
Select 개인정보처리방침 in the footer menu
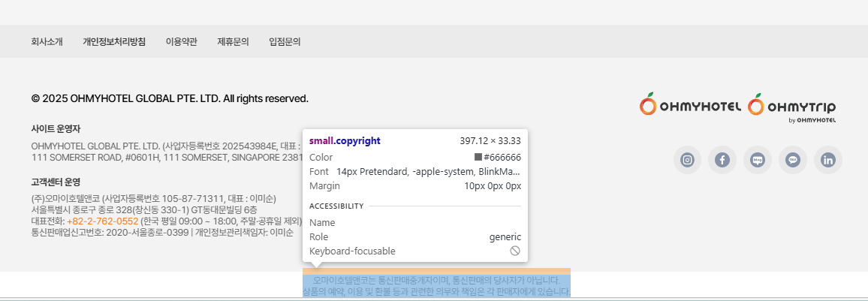pyautogui.click(x=114, y=42)
